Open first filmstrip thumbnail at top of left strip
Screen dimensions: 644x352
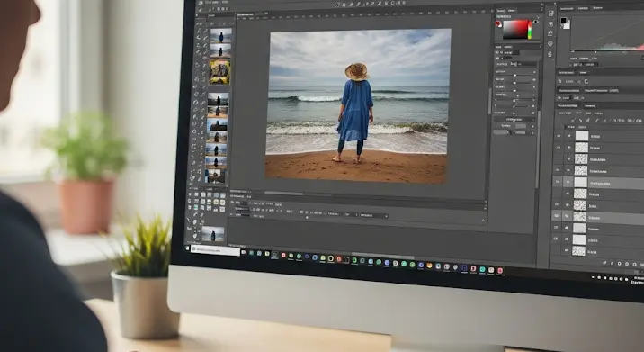pos(221,35)
